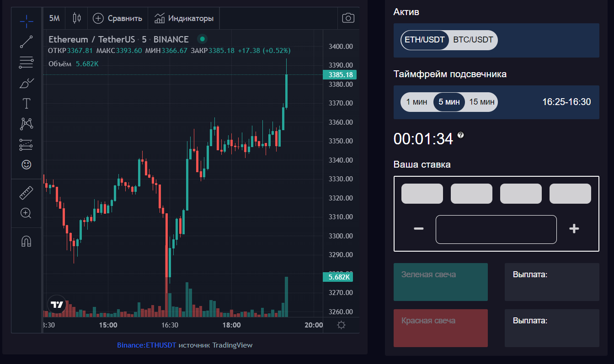The width and height of the screenshot is (614, 364).
Task: Click the +17.38 (+0.52%) change value
Action: (x=264, y=51)
